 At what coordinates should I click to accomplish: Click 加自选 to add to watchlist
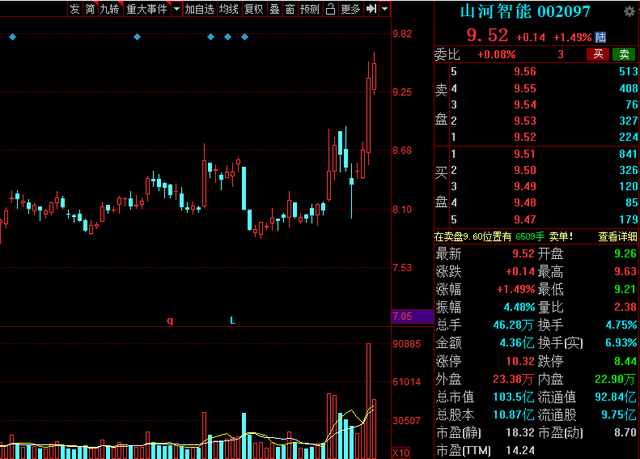pos(199,9)
